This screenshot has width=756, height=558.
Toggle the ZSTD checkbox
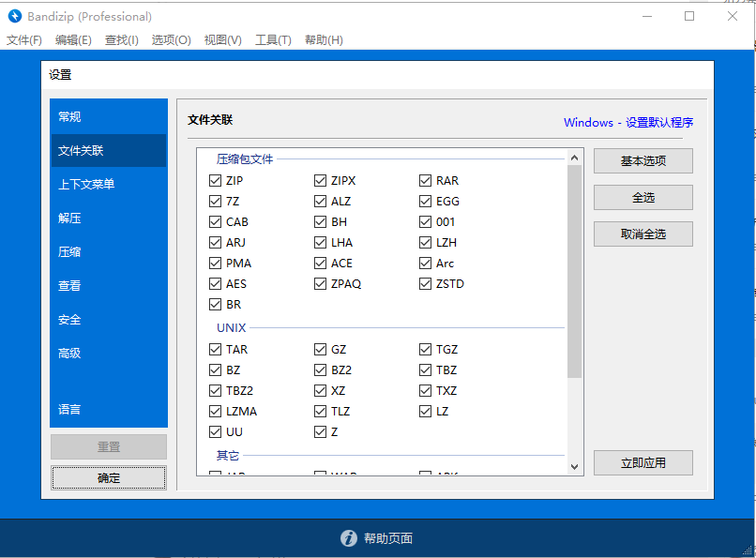click(x=425, y=284)
